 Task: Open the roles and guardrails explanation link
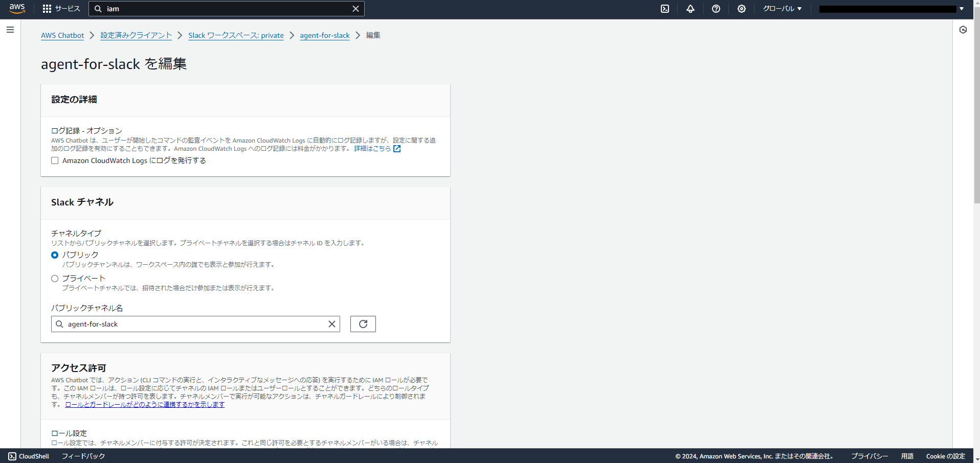pos(145,404)
